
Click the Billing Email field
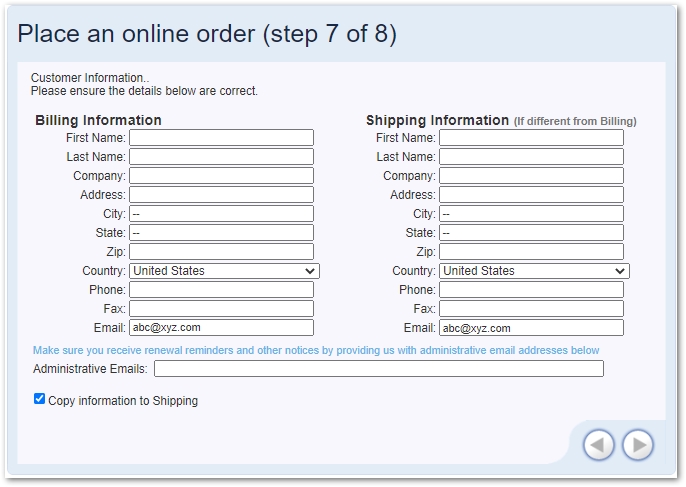tap(221, 328)
